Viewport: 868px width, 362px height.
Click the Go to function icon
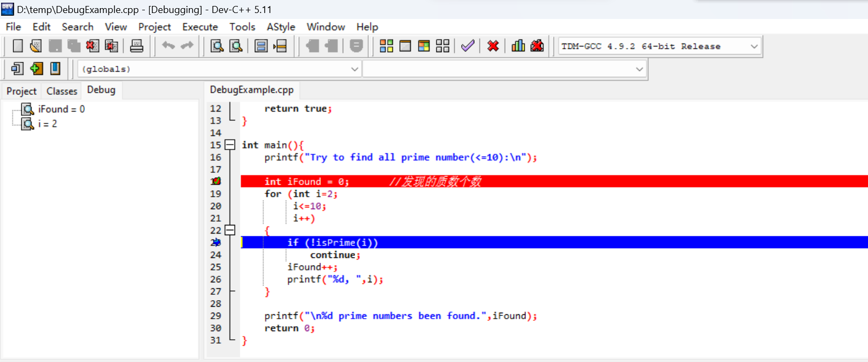(261, 46)
